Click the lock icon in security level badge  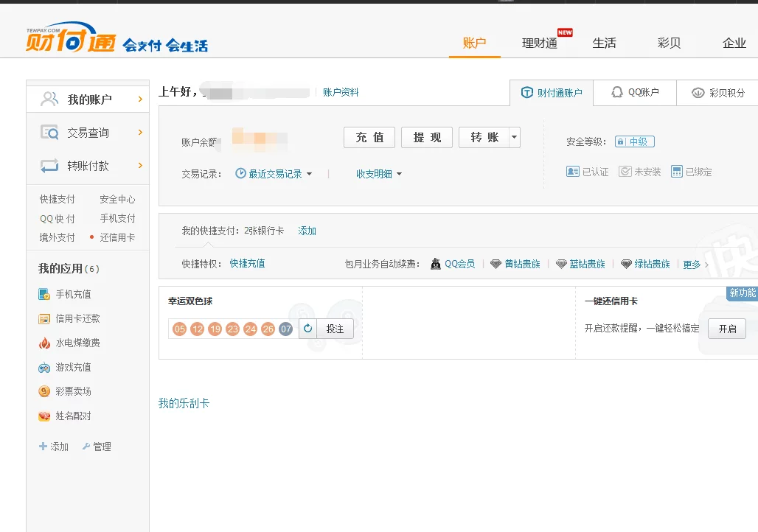pos(621,141)
